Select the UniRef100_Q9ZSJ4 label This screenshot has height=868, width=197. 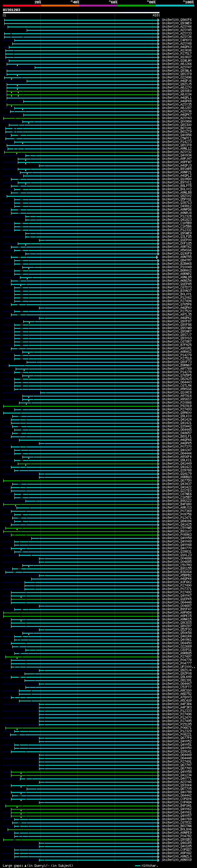pyautogui.click(x=177, y=670)
